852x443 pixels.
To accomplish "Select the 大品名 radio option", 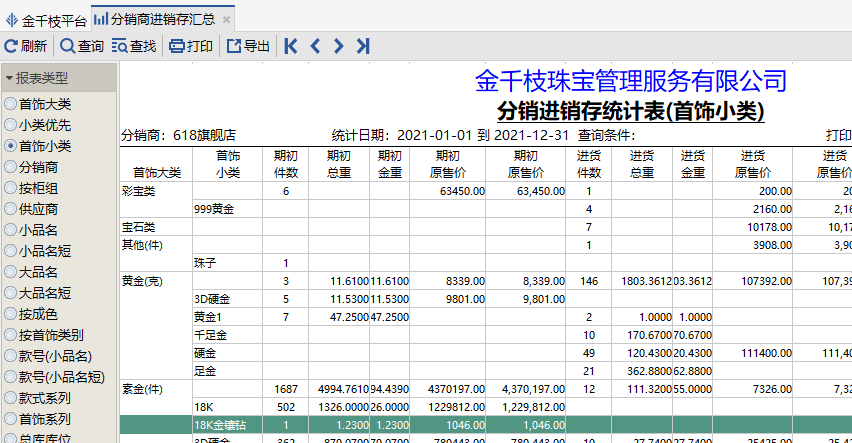I will [10, 272].
